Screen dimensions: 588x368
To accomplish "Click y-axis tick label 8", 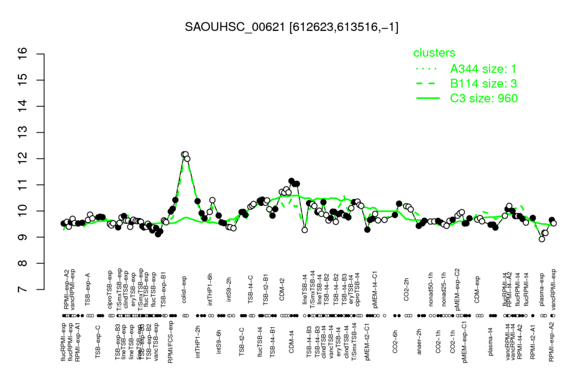I will [x=23, y=263].
